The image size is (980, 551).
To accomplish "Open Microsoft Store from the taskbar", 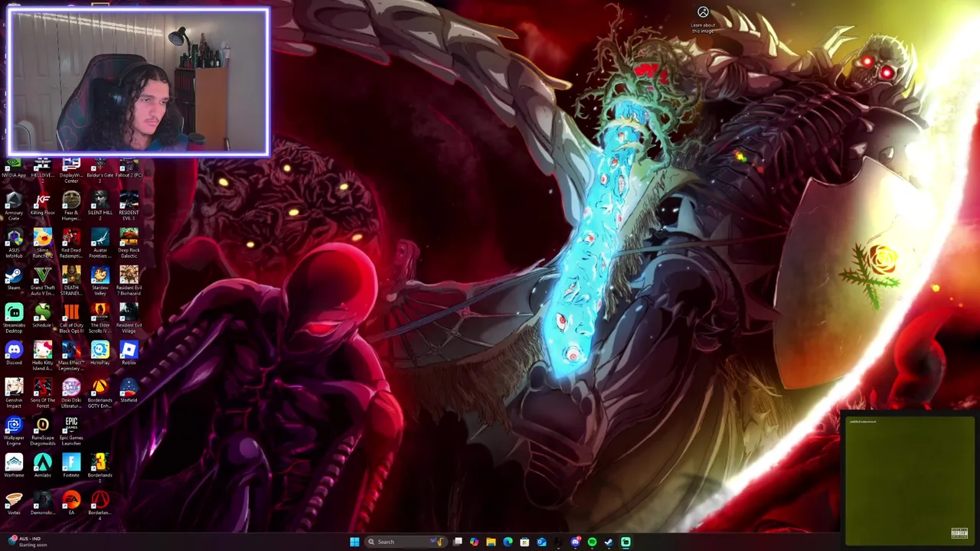I will coord(524,542).
